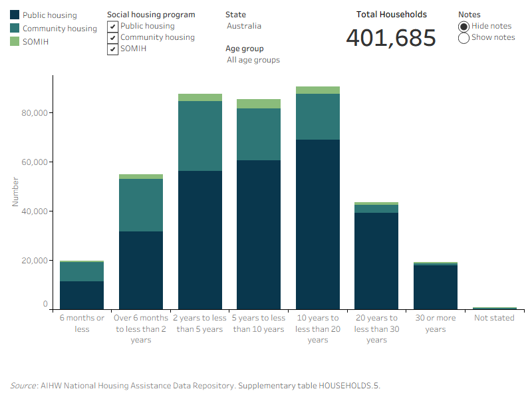This screenshot has height=399, width=532.
Task: Click Community housing legend label
Action: (60, 29)
